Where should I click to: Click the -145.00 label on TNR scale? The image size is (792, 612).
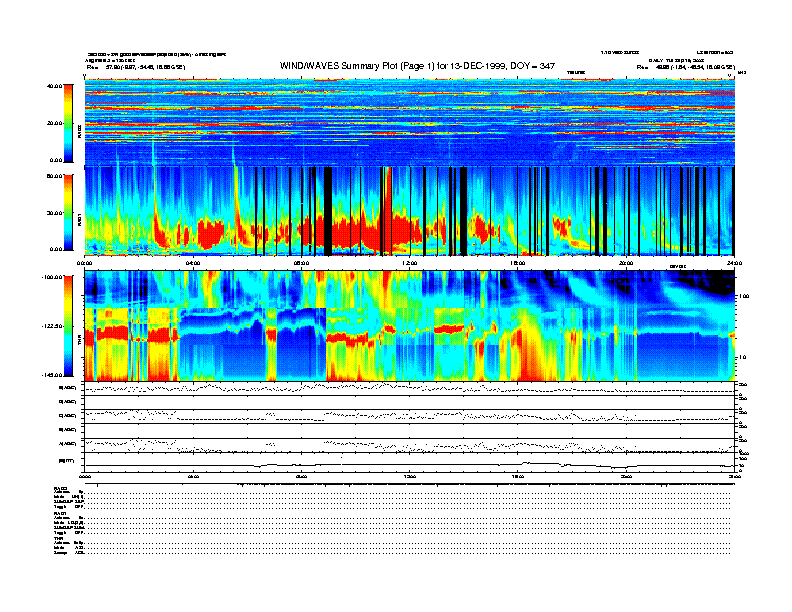[52, 375]
